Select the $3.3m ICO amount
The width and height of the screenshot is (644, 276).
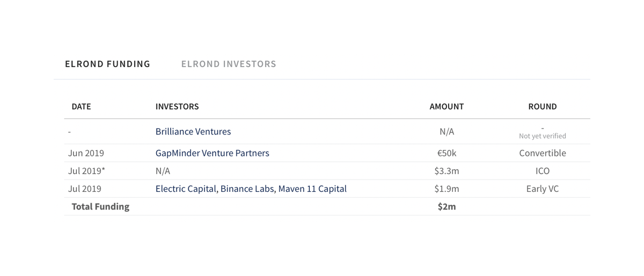[x=447, y=171]
